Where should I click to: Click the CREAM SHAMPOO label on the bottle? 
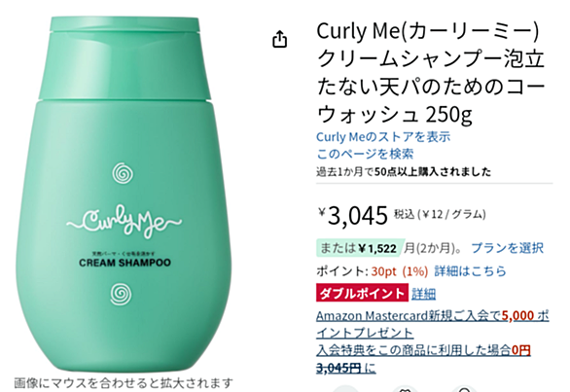[x=125, y=263]
